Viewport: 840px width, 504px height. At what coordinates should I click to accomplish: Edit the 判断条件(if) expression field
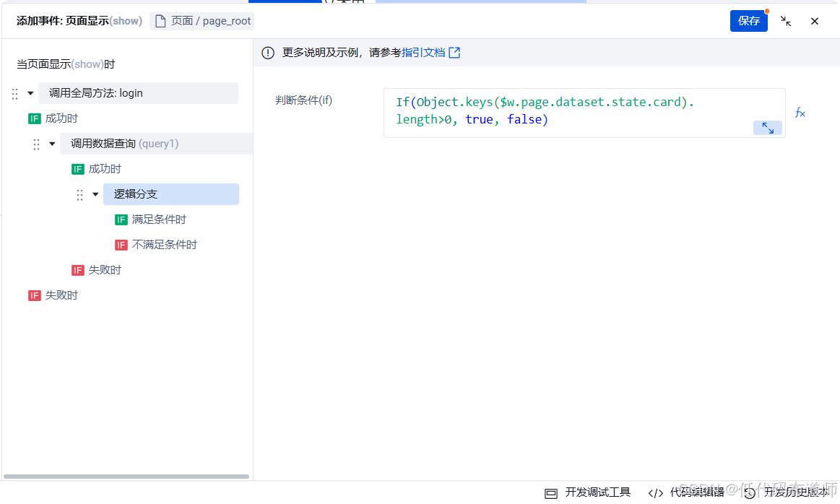584,113
